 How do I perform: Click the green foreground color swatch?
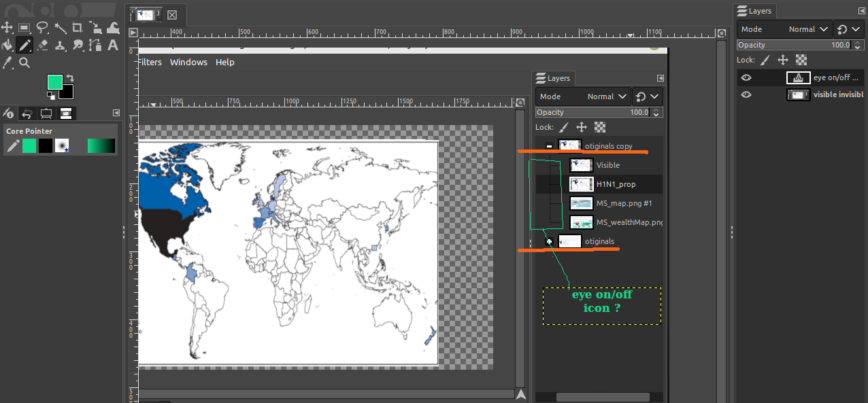pos(54,82)
